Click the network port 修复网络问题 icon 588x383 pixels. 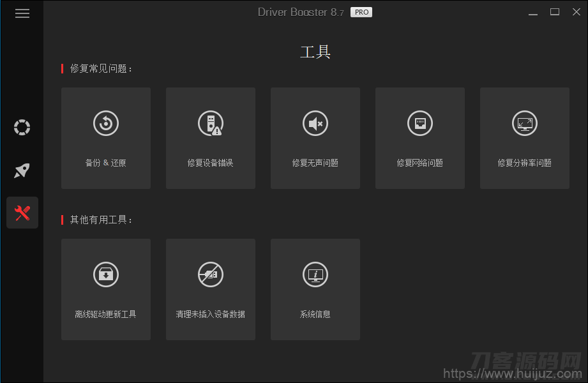pyautogui.click(x=420, y=123)
